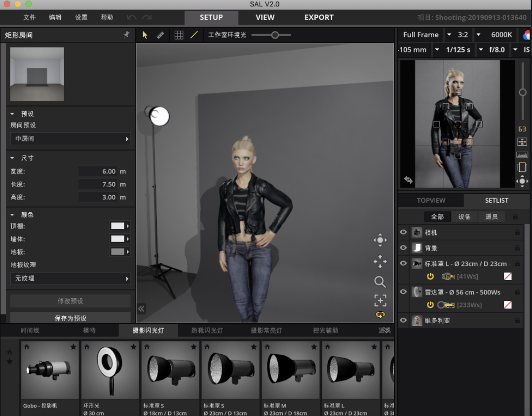Switch to the EXPORT tab

tap(319, 17)
